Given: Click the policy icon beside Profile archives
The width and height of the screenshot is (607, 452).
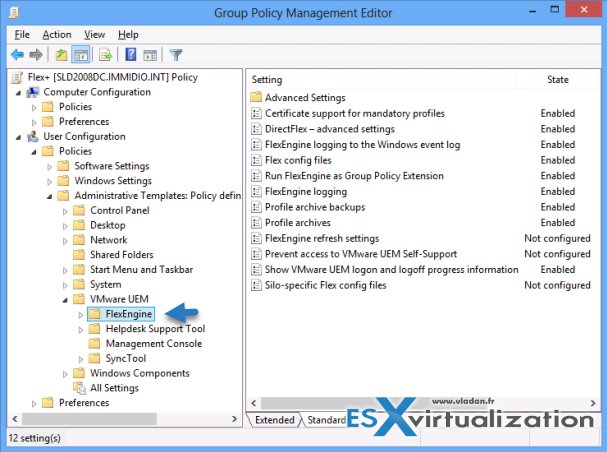Looking at the screenshot, I should tap(256, 223).
